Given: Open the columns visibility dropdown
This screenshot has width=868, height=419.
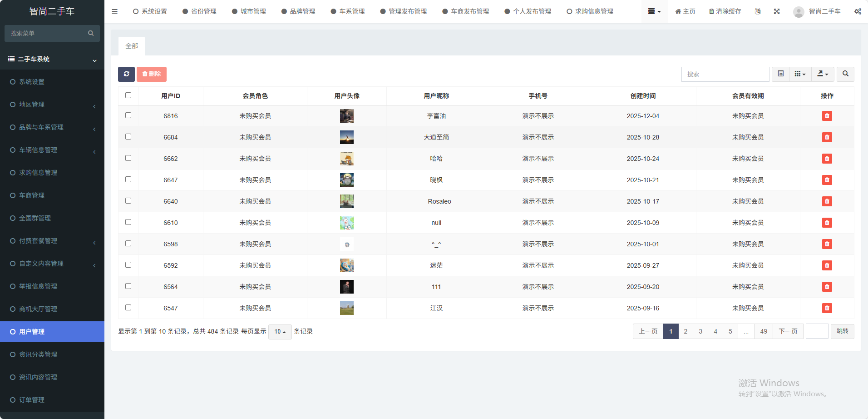Looking at the screenshot, I should (800, 74).
